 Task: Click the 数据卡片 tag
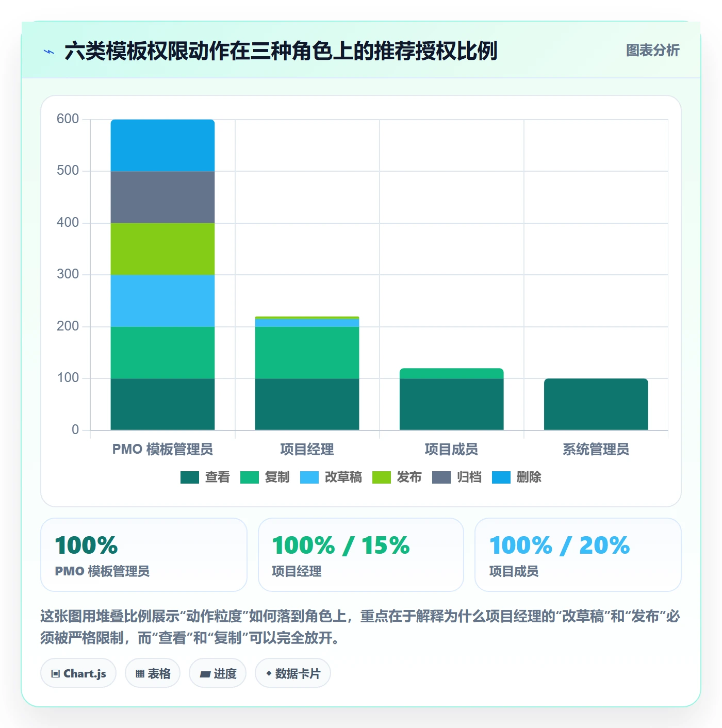coord(292,673)
